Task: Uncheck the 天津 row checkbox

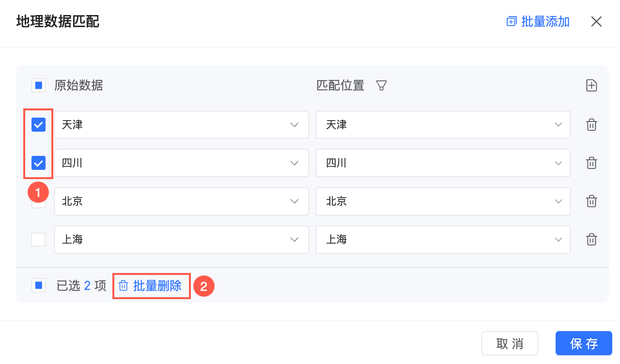Action: click(39, 125)
